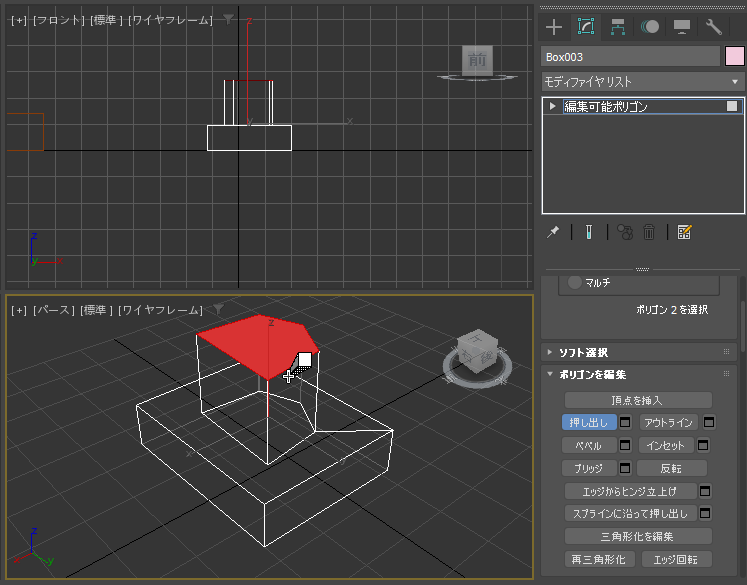Open the Utilities wrench tab
The image size is (747, 585).
(x=714, y=27)
